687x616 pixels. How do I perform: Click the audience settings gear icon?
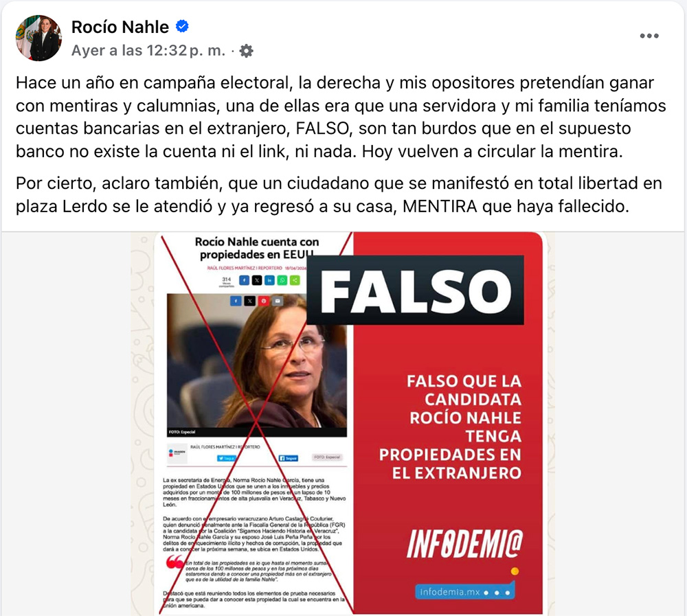(247, 51)
